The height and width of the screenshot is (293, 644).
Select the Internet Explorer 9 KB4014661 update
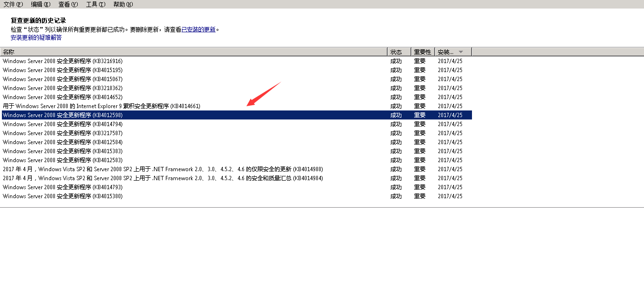point(101,106)
